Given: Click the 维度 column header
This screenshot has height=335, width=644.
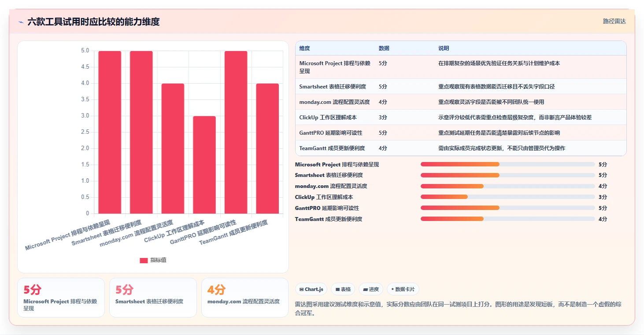Looking at the screenshot, I should pos(305,48).
